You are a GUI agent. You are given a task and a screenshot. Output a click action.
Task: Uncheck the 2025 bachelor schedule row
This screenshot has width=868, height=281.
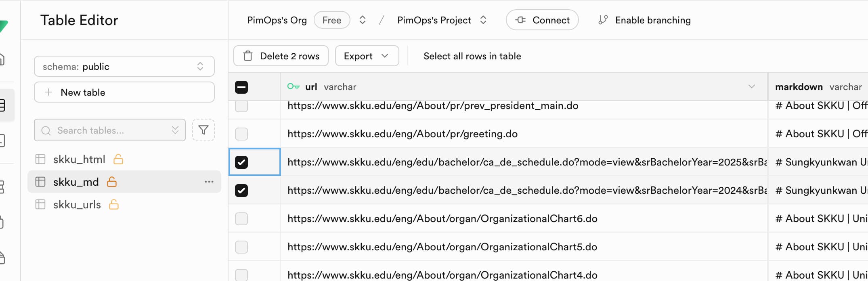pyautogui.click(x=241, y=162)
